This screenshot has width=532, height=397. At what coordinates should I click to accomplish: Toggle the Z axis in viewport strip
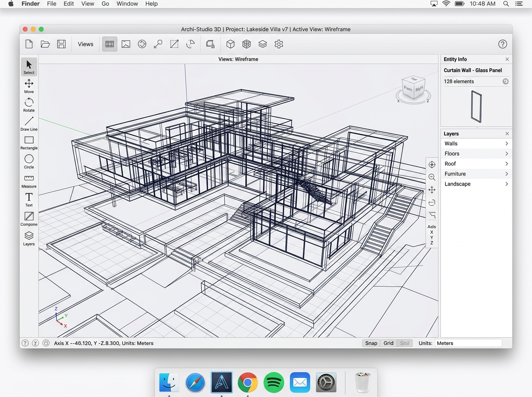click(x=432, y=243)
